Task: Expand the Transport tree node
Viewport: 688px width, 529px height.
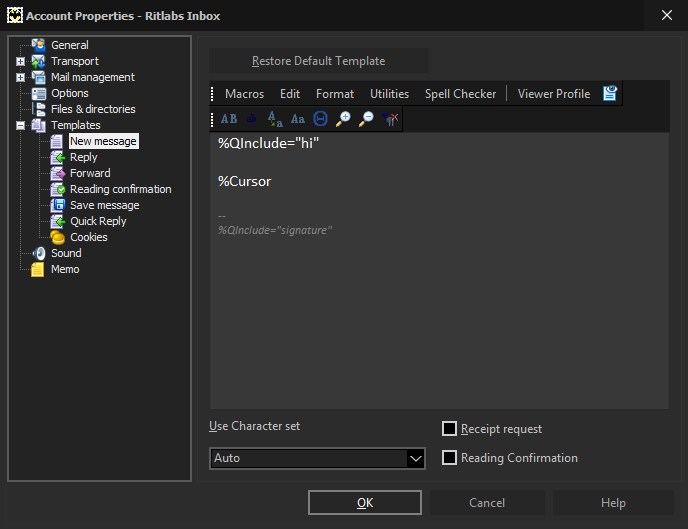Action: click(x=20, y=61)
